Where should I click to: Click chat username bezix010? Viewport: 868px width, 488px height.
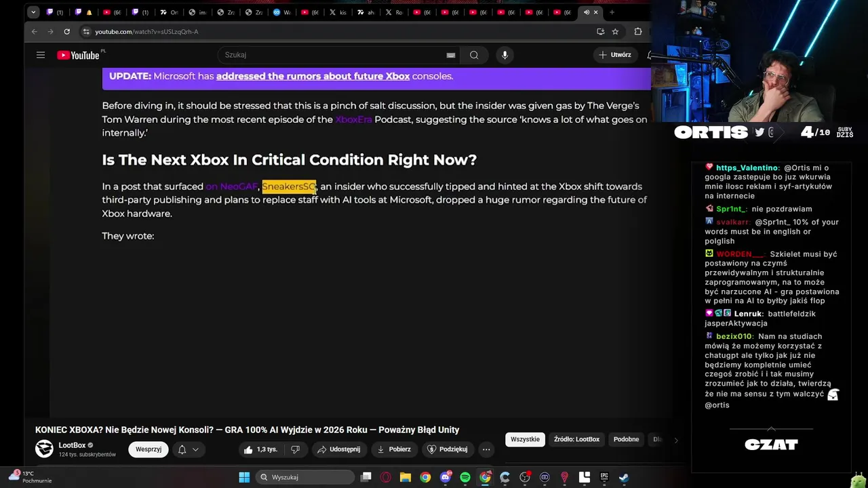tap(734, 336)
